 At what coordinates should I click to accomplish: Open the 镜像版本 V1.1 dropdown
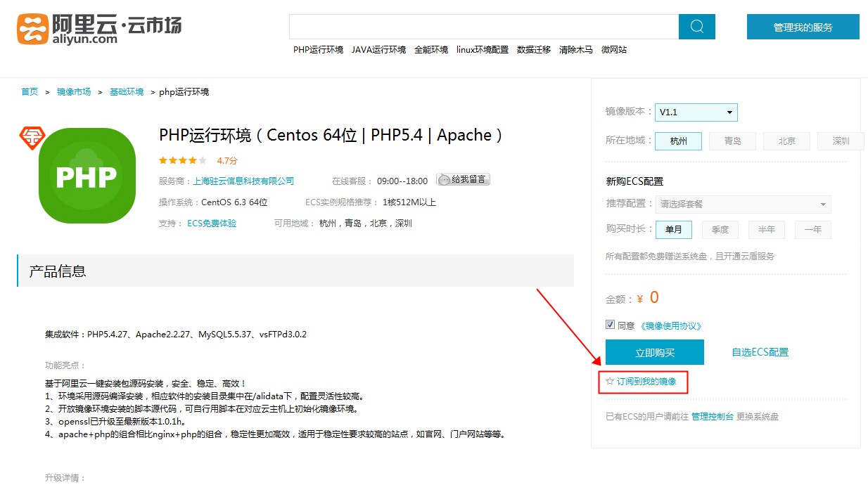click(x=696, y=112)
